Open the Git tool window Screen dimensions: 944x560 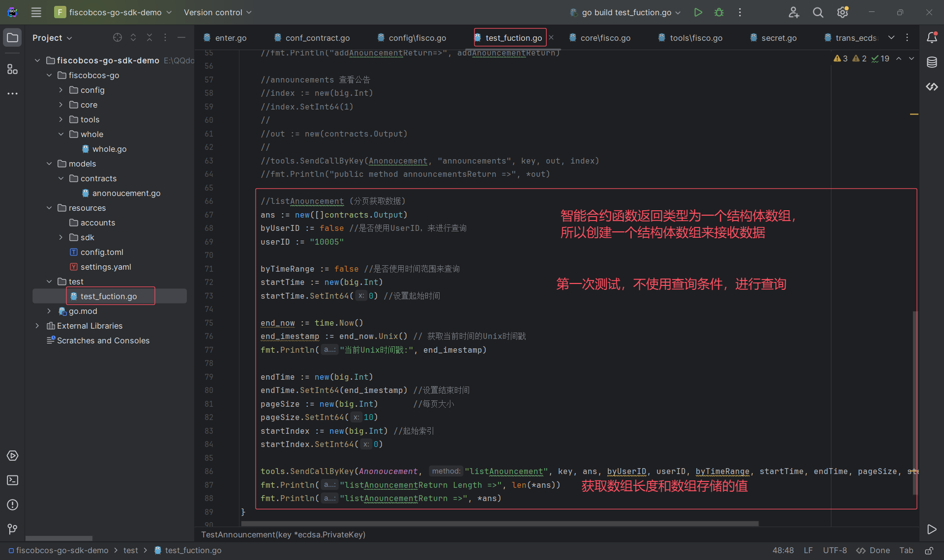pyautogui.click(x=12, y=529)
